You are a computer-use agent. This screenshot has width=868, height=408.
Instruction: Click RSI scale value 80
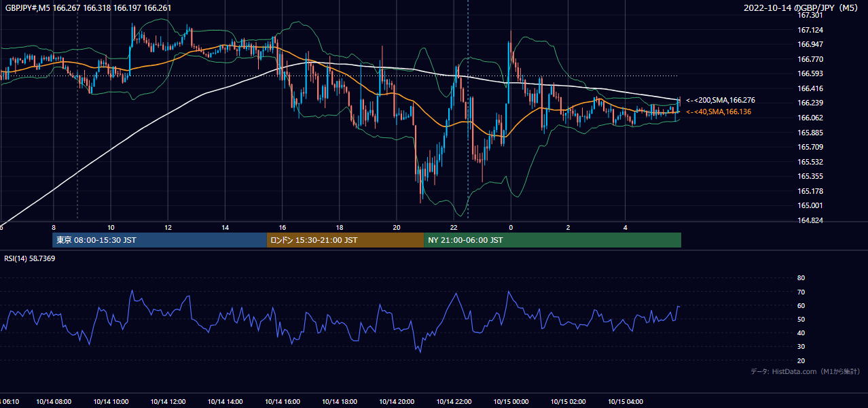point(801,278)
